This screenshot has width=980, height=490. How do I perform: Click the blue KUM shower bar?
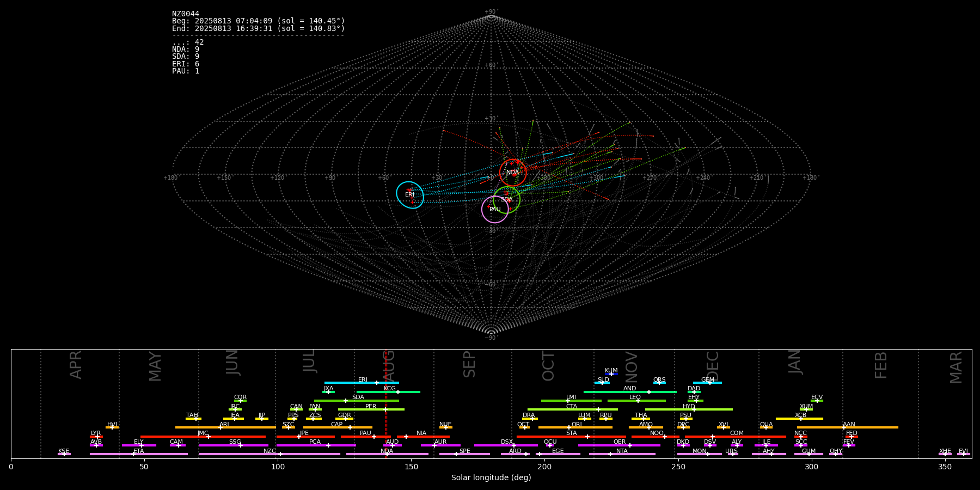(611, 374)
